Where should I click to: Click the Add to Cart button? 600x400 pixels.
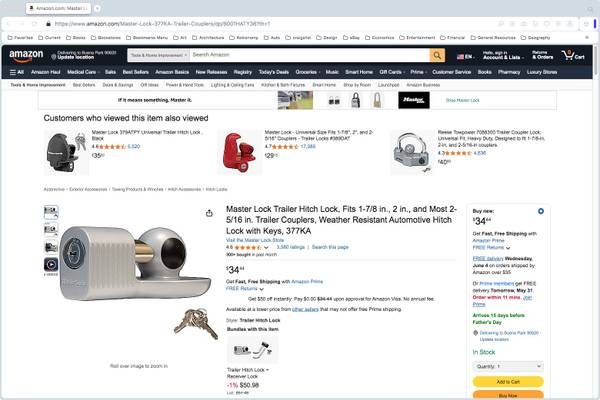pyautogui.click(x=507, y=381)
